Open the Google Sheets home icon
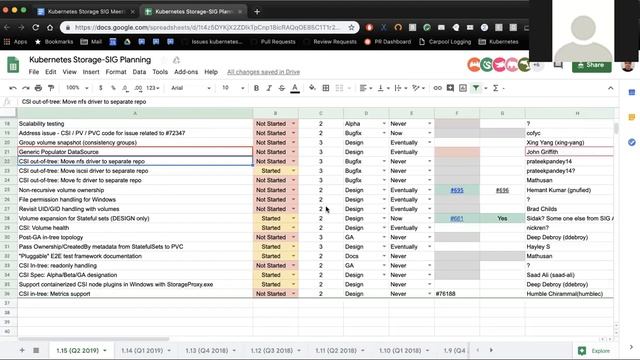Image resolution: width=640 pixels, height=360 pixels. tap(13, 65)
